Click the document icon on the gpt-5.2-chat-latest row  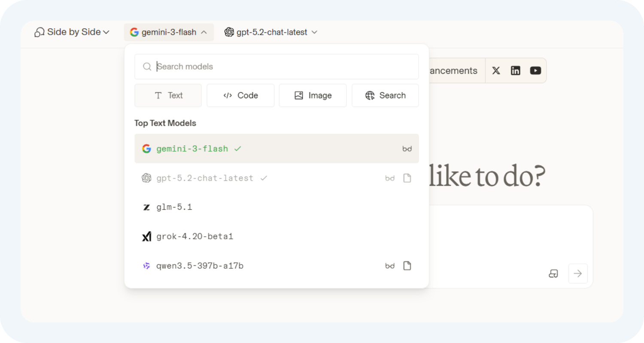pos(407,178)
